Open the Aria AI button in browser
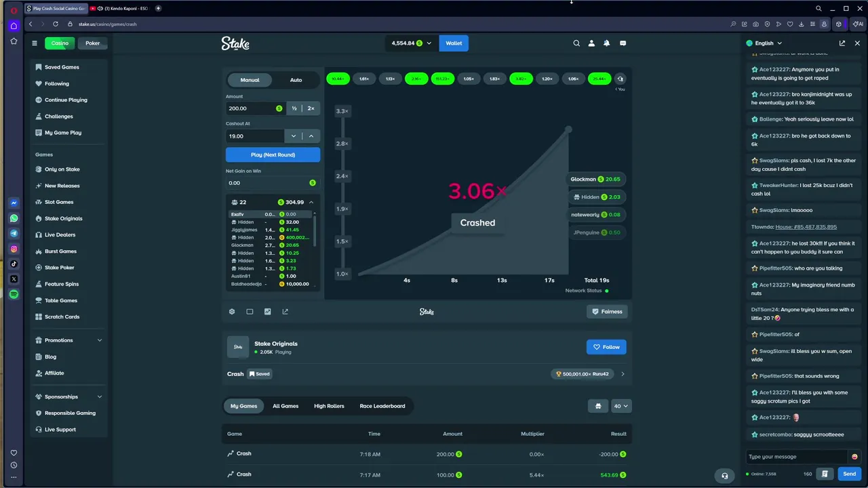The height and width of the screenshot is (488, 868). tap(858, 24)
